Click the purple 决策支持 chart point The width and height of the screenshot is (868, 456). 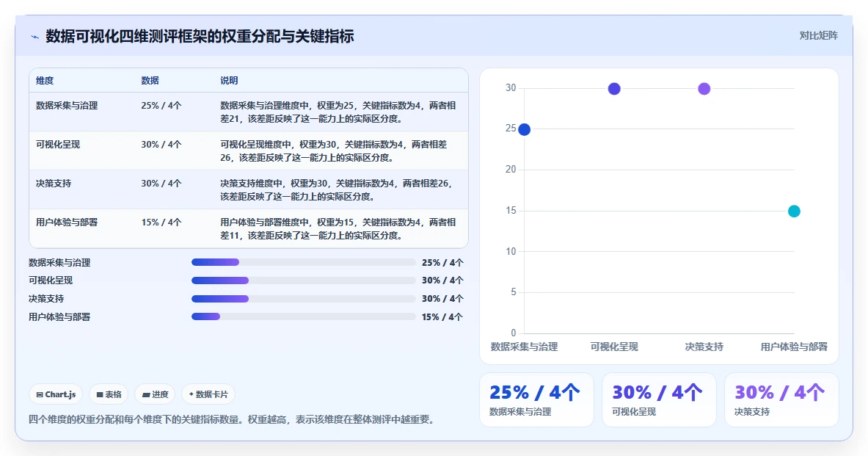(x=704, y=89)
